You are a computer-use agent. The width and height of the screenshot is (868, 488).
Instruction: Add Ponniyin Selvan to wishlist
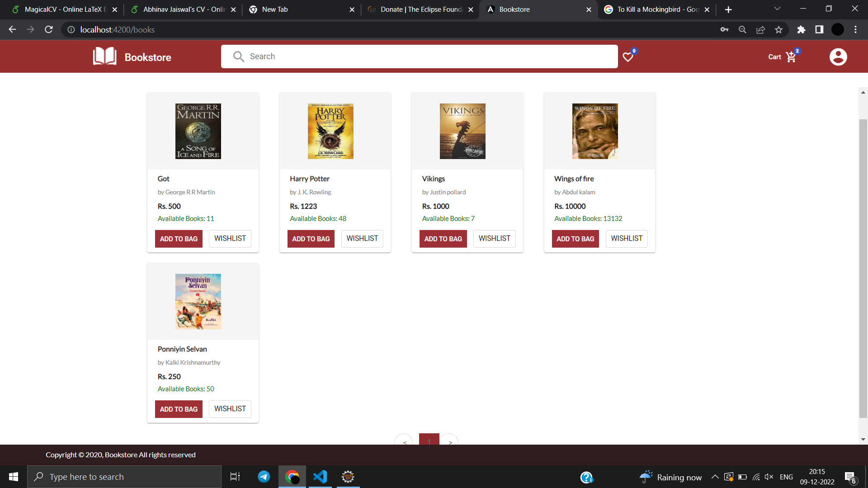point(230,409)
